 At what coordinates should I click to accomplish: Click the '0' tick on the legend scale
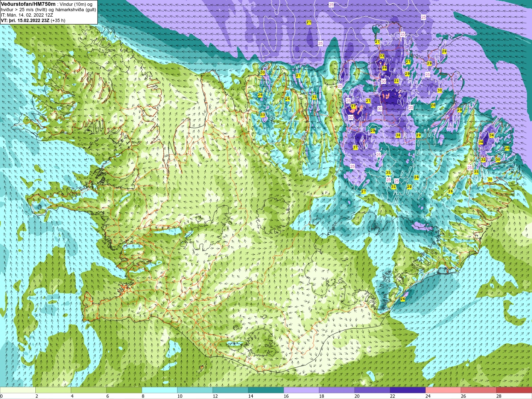coord(2,396)
